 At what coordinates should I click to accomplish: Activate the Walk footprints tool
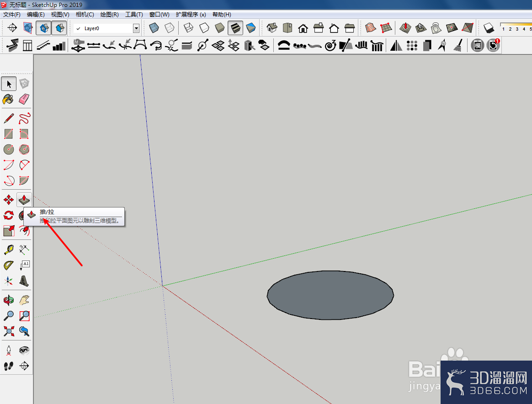pyautogui.click(x=9, y=366)
